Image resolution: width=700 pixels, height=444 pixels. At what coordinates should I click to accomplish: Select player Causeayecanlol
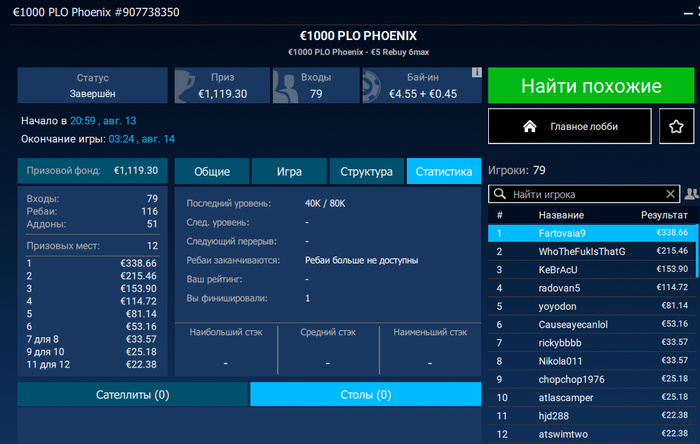coord(592,324)
